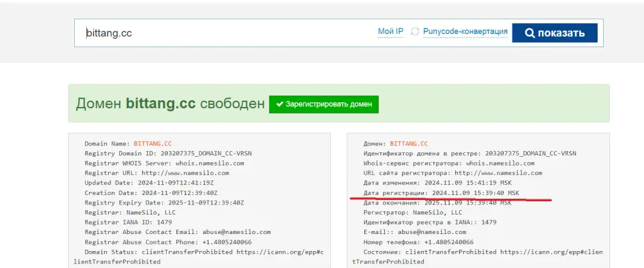Click the Registrar Abuse Contact Phone line
Screen dimensions: 644x268
168,242
